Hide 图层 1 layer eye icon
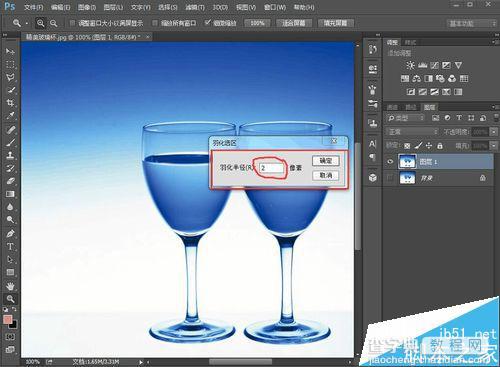Image resolution: width=500 pixels, height=367 pixels. point(390,162)
